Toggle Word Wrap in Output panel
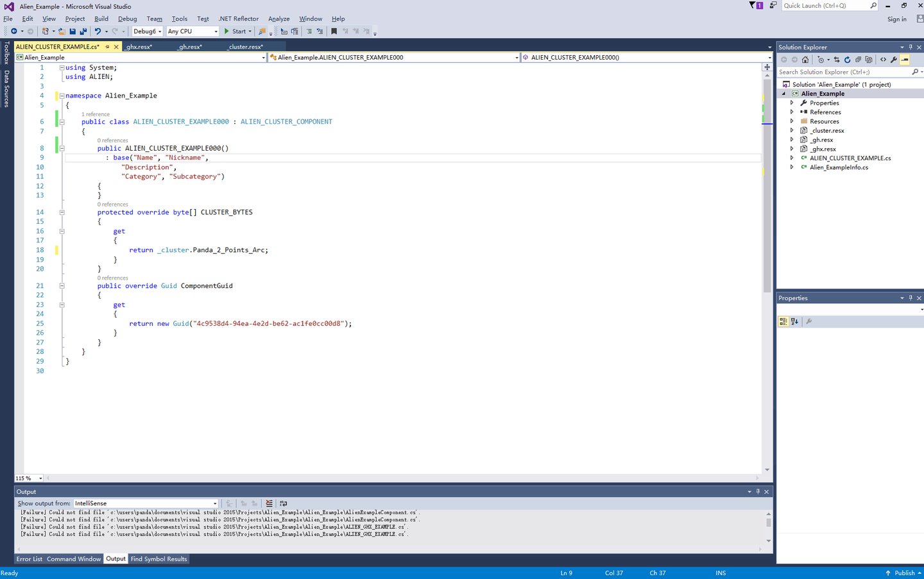924x579 pixels. 284,503
